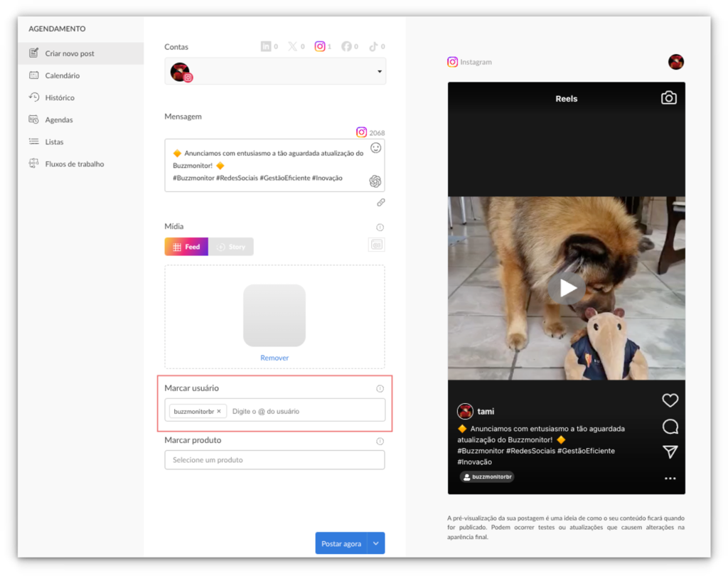Screen dimensions: 728x576
Task: Click the link attachment icon below message
Action: click(380, 203)
